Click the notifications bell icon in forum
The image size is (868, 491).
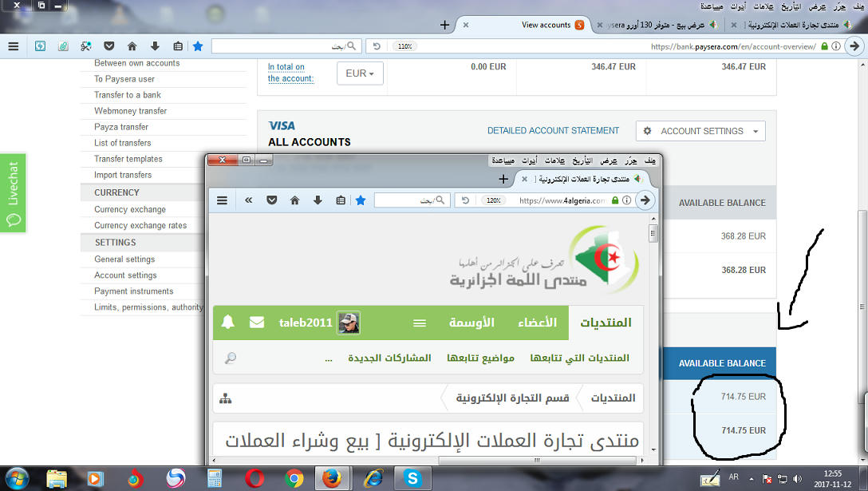click(228, 323)
